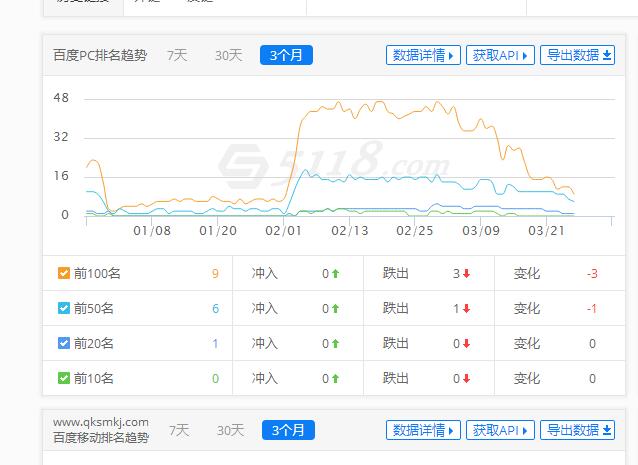Click the www.qksmkj.com domain text
The image size is (638, 465).
[x=101, y=422]
